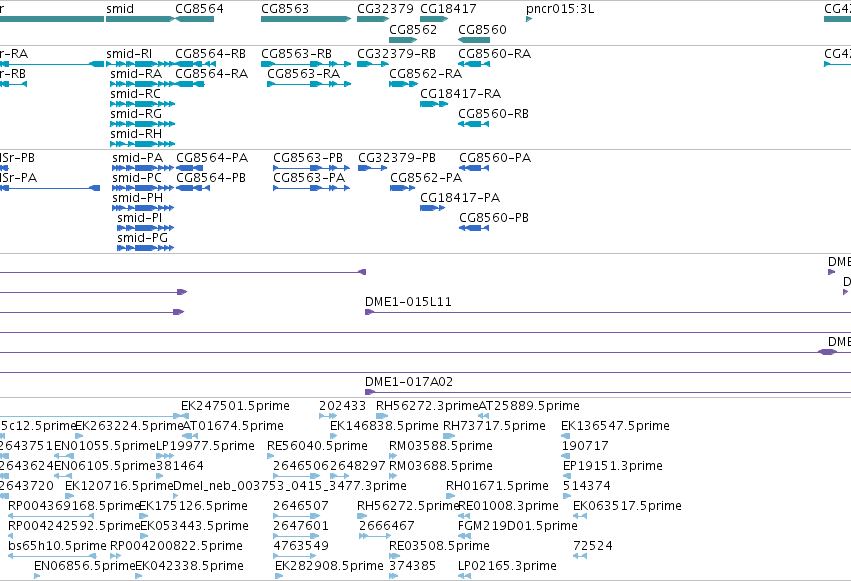Click the smid-PA protein feature

click(x=143, y=168)
